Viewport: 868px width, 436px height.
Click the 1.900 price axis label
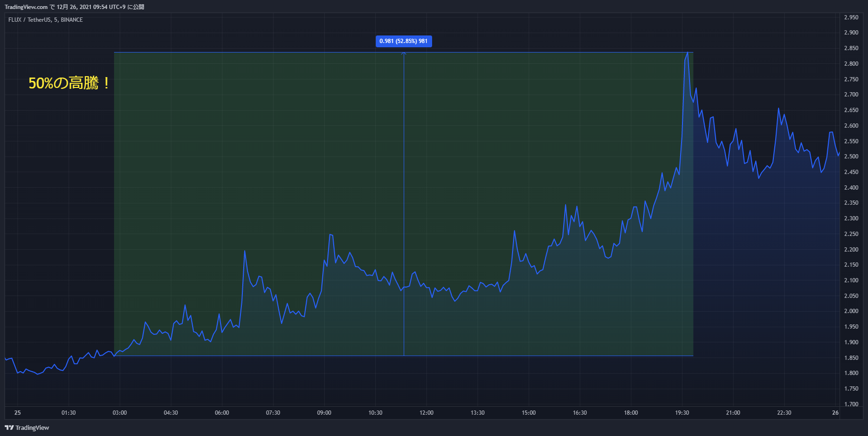point(851,342)
